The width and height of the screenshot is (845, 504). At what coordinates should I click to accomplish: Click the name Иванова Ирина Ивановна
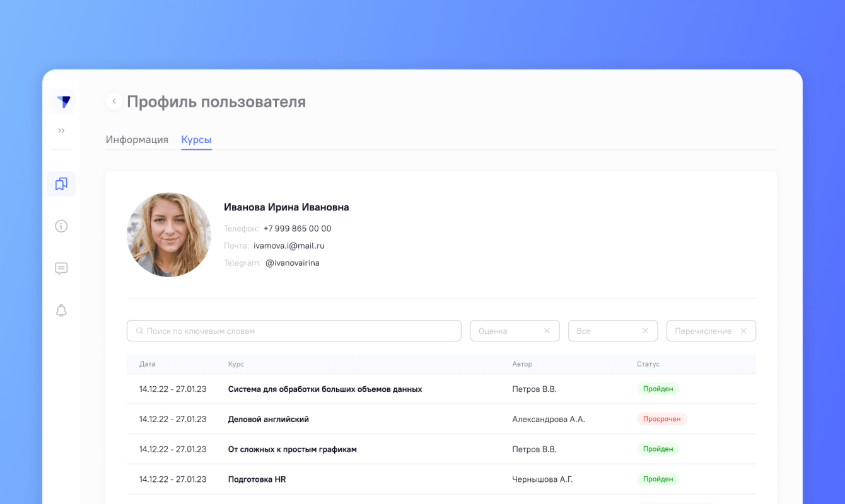point(286,207)
